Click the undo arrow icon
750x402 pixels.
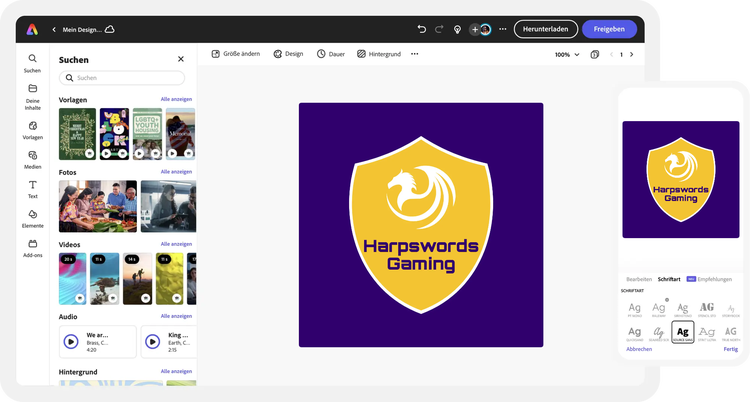pos(422,29)
